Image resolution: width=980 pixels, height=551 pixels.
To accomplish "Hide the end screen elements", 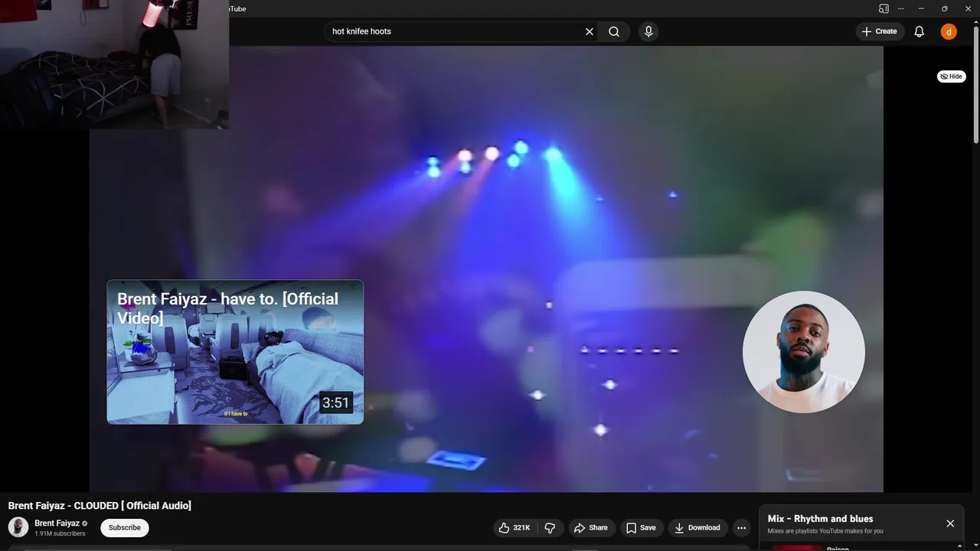I will (x=952, y=77).
